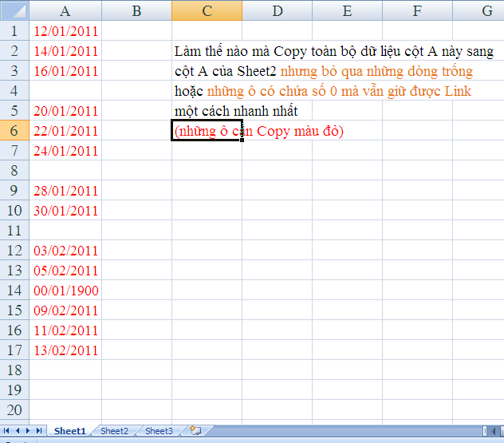Open the Sheet2 tab
Image resolution: width=504 pixels, height=443 pixels.
(114, 431)
